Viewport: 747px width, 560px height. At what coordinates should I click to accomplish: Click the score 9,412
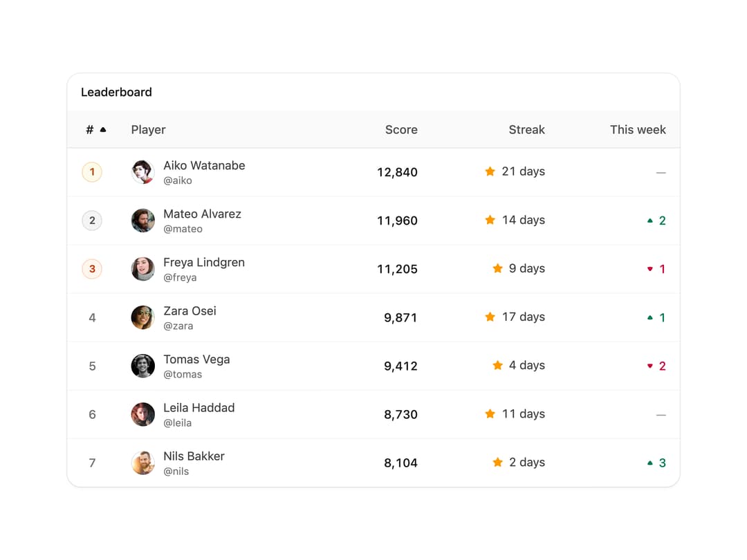(400, 366)
